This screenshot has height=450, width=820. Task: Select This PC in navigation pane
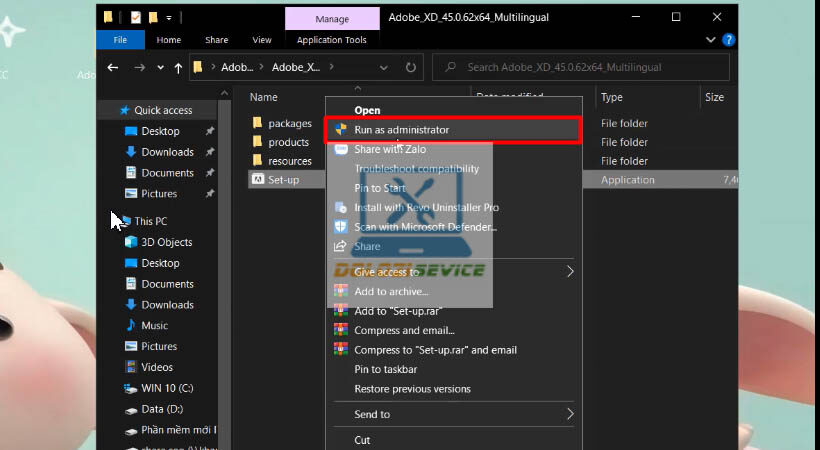pyautogui.click(x=150, y=221)
